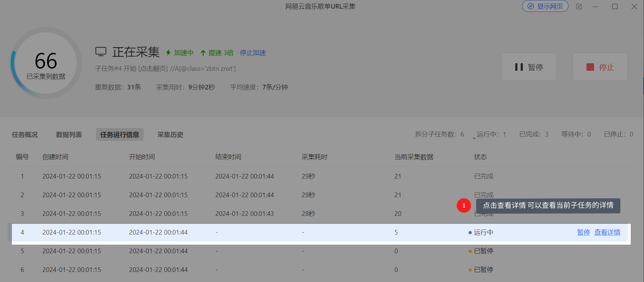
Task: Click the red numbered tip badge 1
Action: coord(464,205)
